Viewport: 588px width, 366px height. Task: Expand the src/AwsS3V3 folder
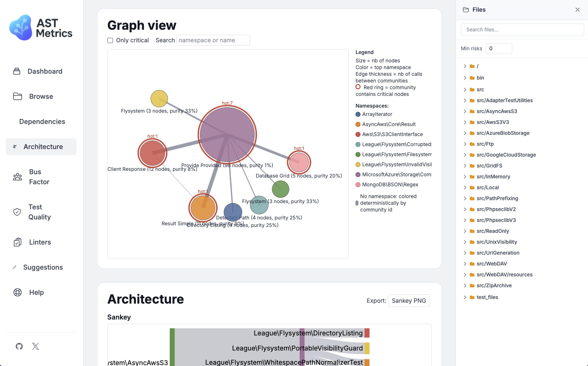[493, 122]
